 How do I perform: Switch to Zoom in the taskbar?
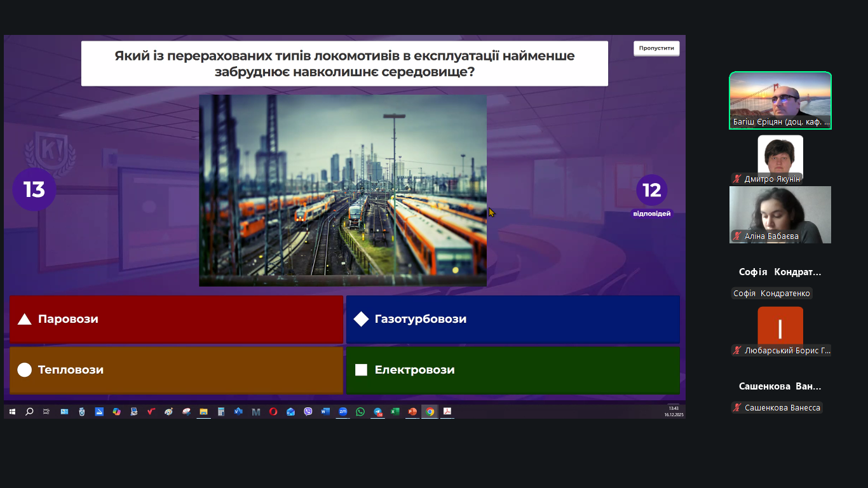[343, 412]
